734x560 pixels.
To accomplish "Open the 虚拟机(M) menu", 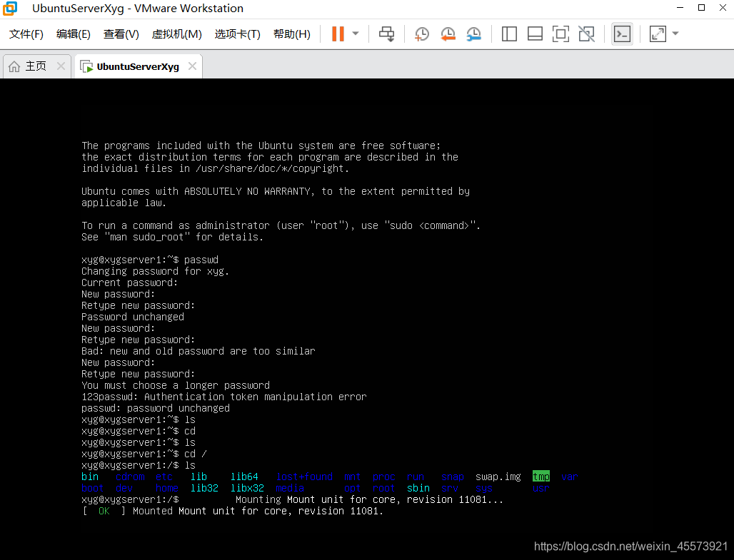I will (176, 34).
